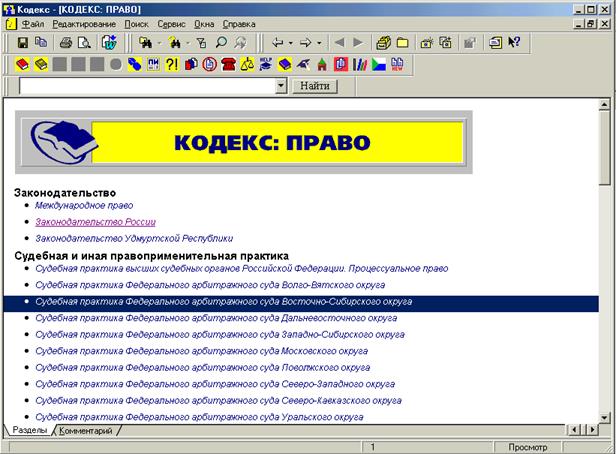
Task: Click the vertical scrollbar down arrow
Action: [x=604, y=417]
